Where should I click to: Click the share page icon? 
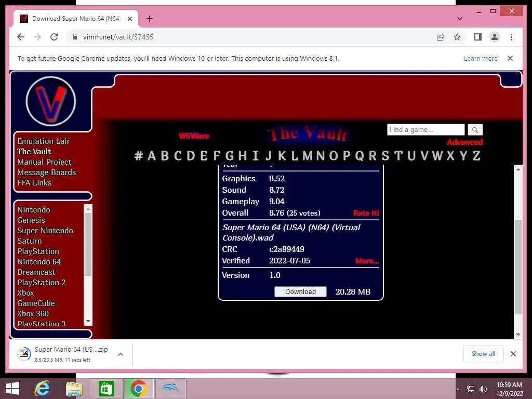(x=441, y=37)
